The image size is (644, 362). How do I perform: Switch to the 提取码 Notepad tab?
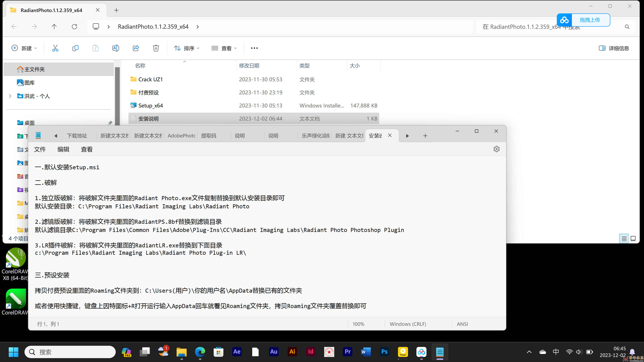click(208, 136)
